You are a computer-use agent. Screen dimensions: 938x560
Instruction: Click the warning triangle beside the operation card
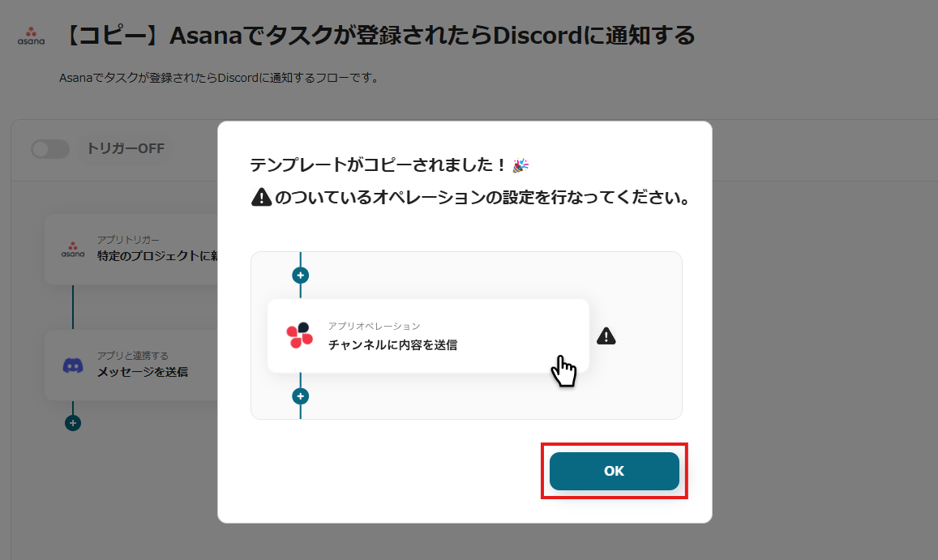pos(606,336)
